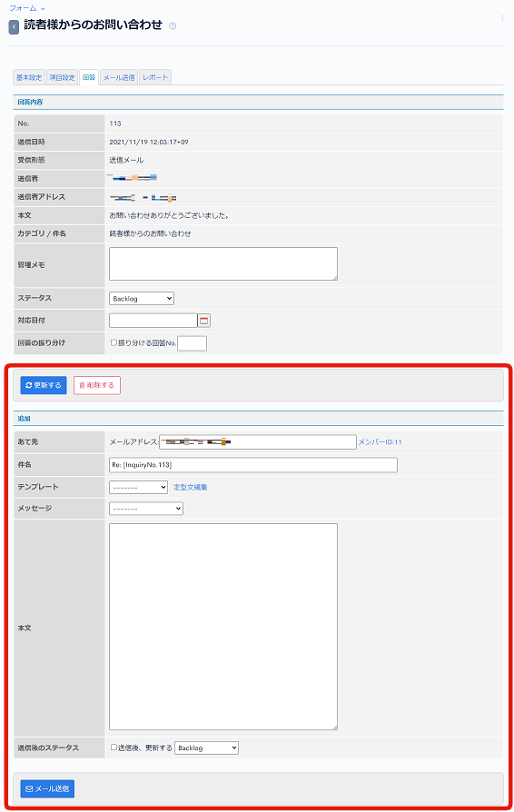Check the 振り分ける回答No. checkbox

pyautogui.click(x=114, y=342)
